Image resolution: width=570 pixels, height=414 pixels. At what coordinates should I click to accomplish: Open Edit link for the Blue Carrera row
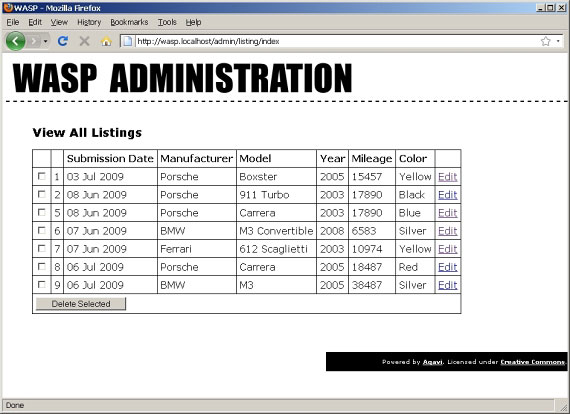click(447, 213)
